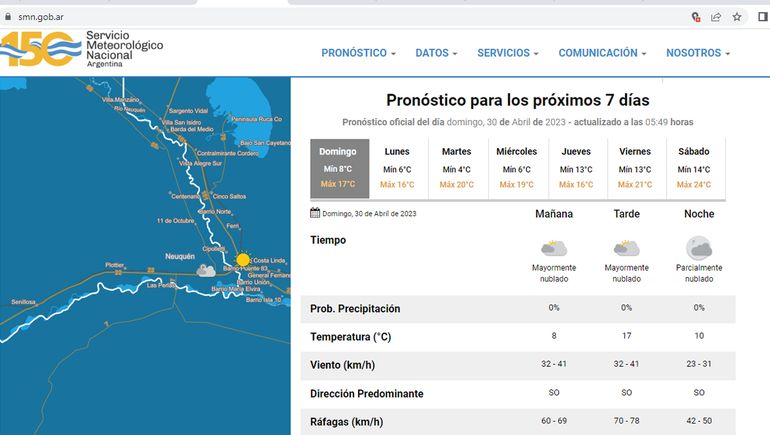Image resolution: width=770 pixels, height=435 pixels.
Task: Open the browser side panel icon
Action: (x=762, y=16)
